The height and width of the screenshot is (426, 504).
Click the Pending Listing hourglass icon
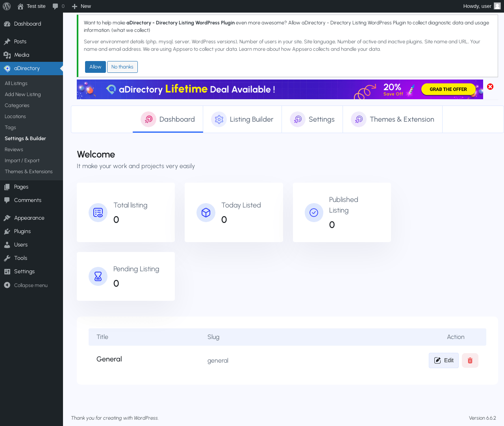[x=98, y=276]
